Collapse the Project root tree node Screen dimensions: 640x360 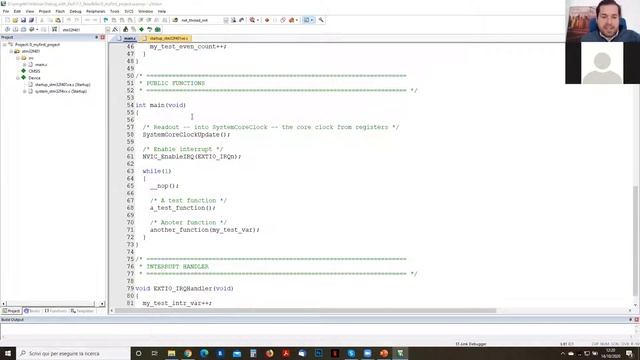pyautogui.click(x=5, y=44)
